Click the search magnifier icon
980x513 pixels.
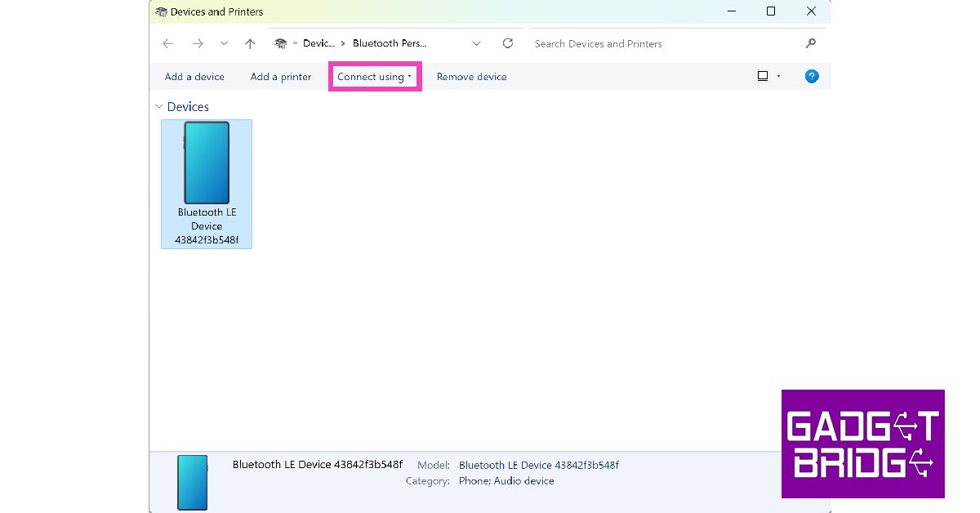pos(810,43)
